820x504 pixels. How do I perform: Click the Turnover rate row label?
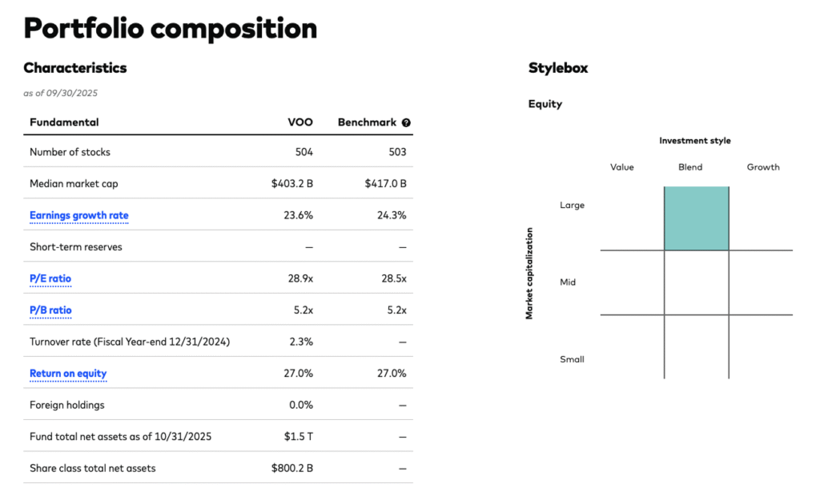pos(130,342)
